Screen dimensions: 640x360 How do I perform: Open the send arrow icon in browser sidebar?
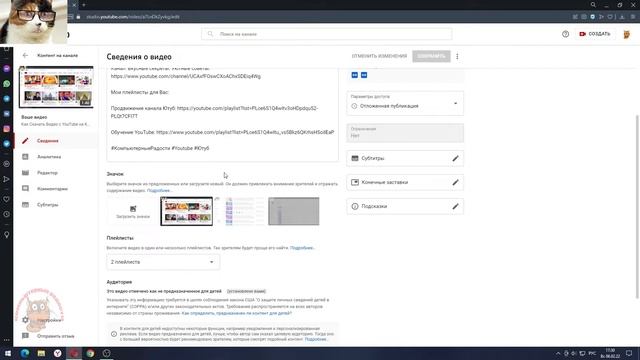(7, 179)
